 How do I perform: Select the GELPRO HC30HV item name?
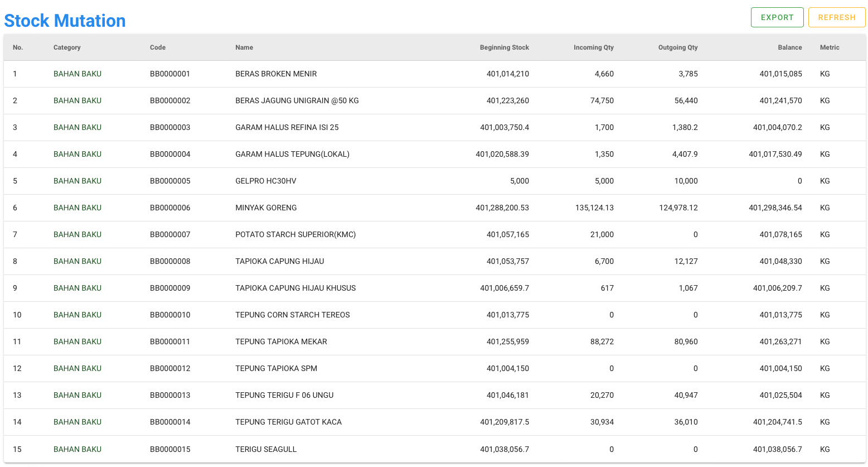point(266,181)
